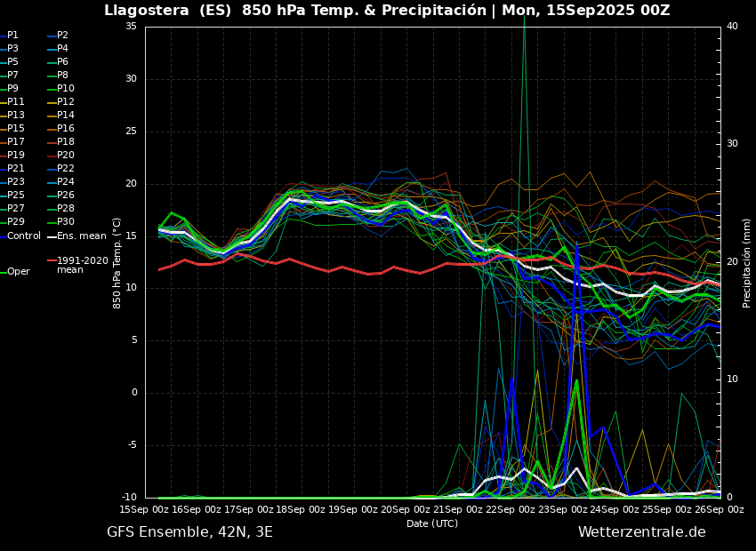Open the Wetterzentrale.de credit text

point(642,532)
